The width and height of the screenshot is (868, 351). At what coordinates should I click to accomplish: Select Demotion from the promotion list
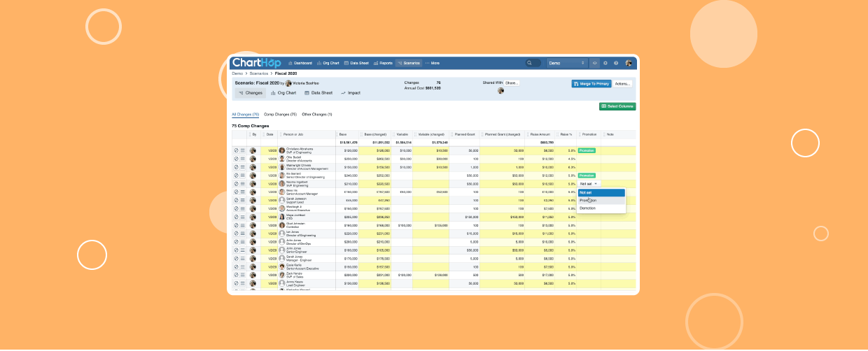click(x=588, y=208)
